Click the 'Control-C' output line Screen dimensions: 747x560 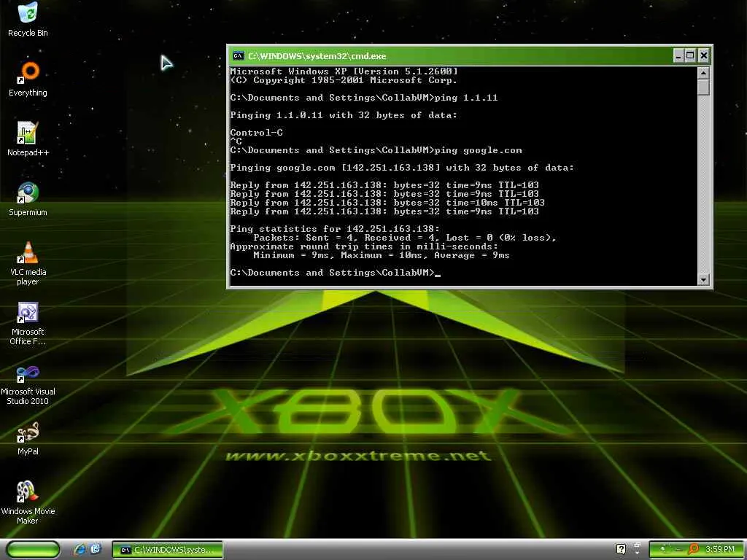tap(256, 133)
